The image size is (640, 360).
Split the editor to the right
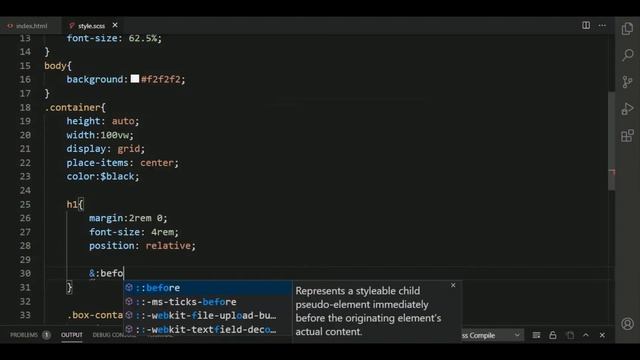tap(586, 25)
